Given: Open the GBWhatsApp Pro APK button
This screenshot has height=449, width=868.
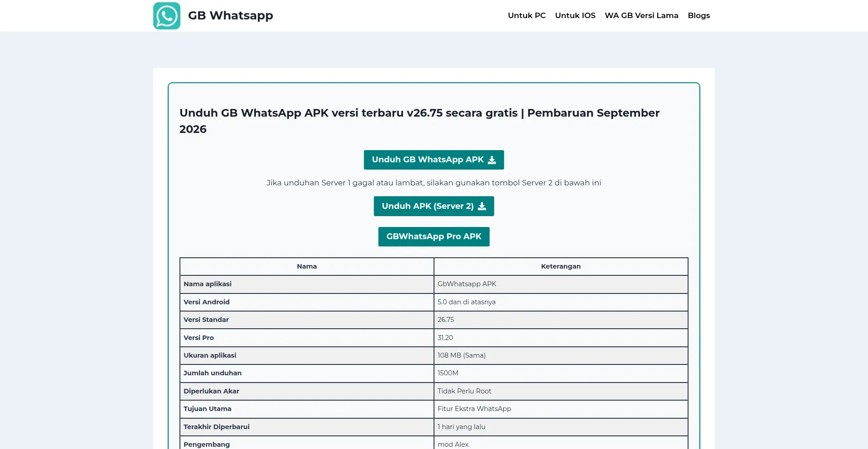Looking at the screenshot, I should (434, 236).
